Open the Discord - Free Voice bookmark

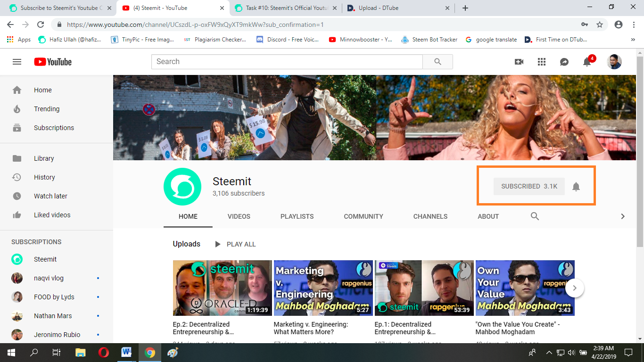point(288,40)
